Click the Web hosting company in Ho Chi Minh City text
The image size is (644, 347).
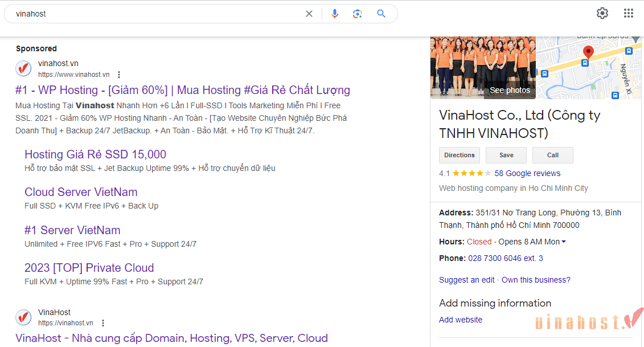pyautogui.click(x=514, y=188)
